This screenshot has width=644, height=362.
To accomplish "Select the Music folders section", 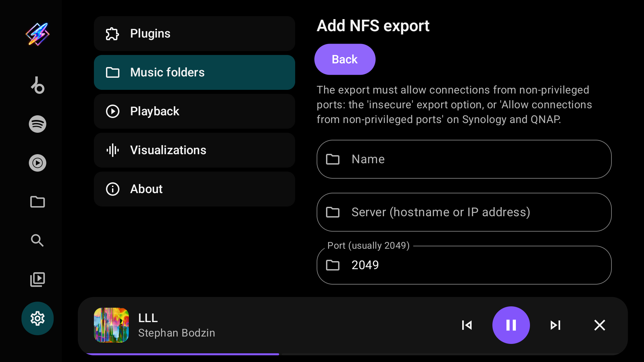I will pyautogui.click(x=195, y=72).
